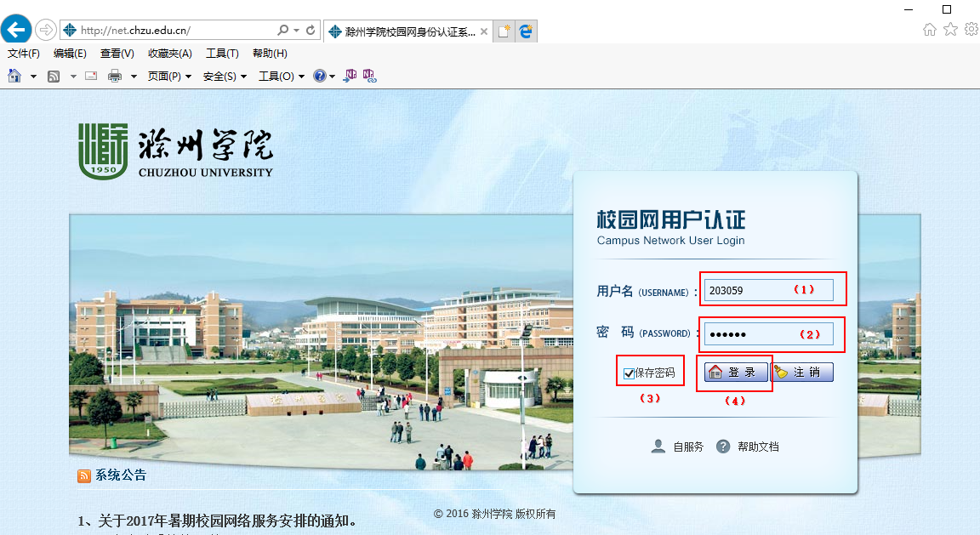The height and width of the screenshot is (535, 980).
Task: Launch Microsoft Edge from the tab bar icon
Action: (527, 31)
